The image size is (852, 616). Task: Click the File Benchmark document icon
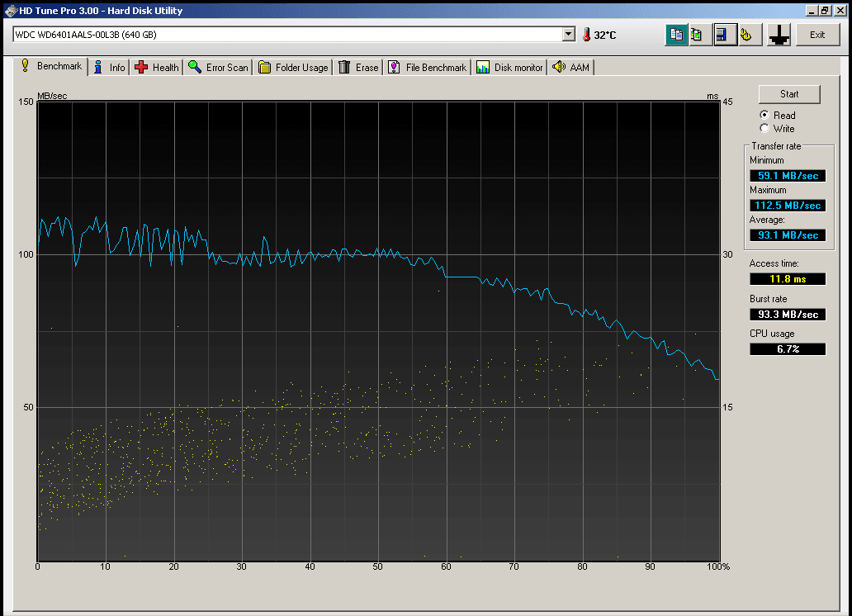coord(394,67)
